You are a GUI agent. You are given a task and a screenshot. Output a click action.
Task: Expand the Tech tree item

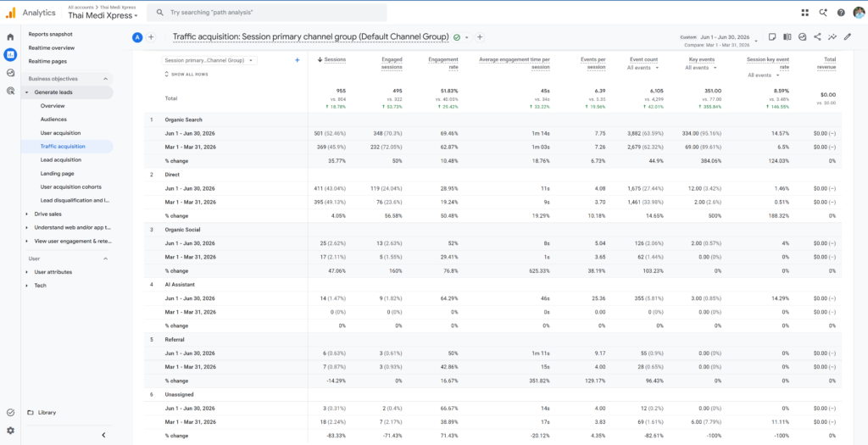click(27, 286)
